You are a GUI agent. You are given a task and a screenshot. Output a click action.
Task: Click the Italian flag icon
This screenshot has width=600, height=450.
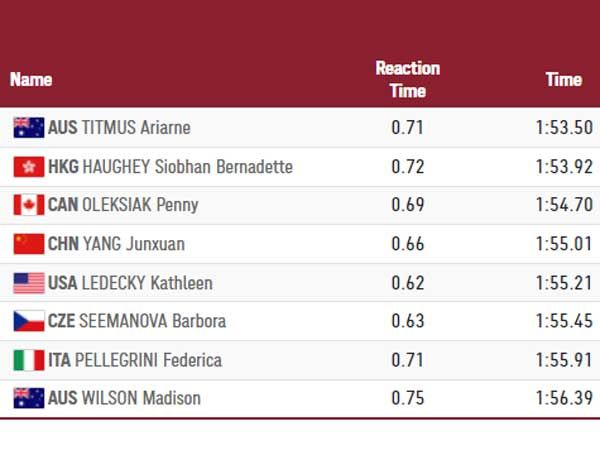pos(29,360)
